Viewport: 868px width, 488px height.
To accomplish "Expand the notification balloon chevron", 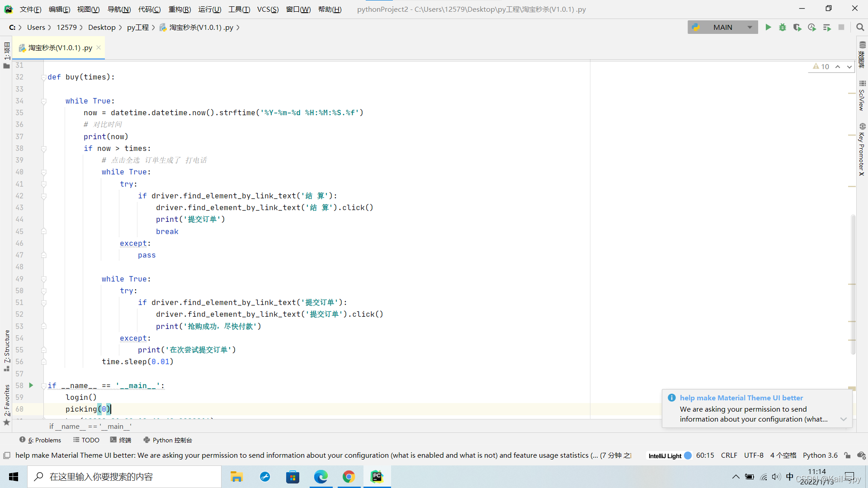I will [843, 419].
